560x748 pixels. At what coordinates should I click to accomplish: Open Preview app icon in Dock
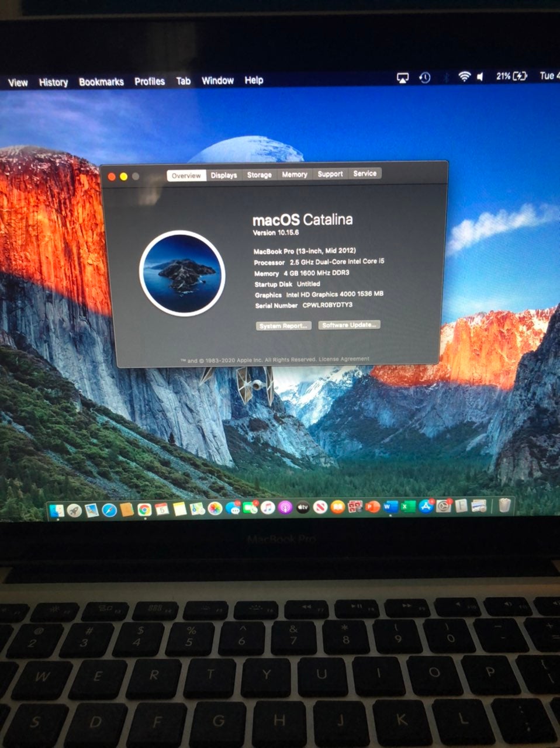pos(479,505)
